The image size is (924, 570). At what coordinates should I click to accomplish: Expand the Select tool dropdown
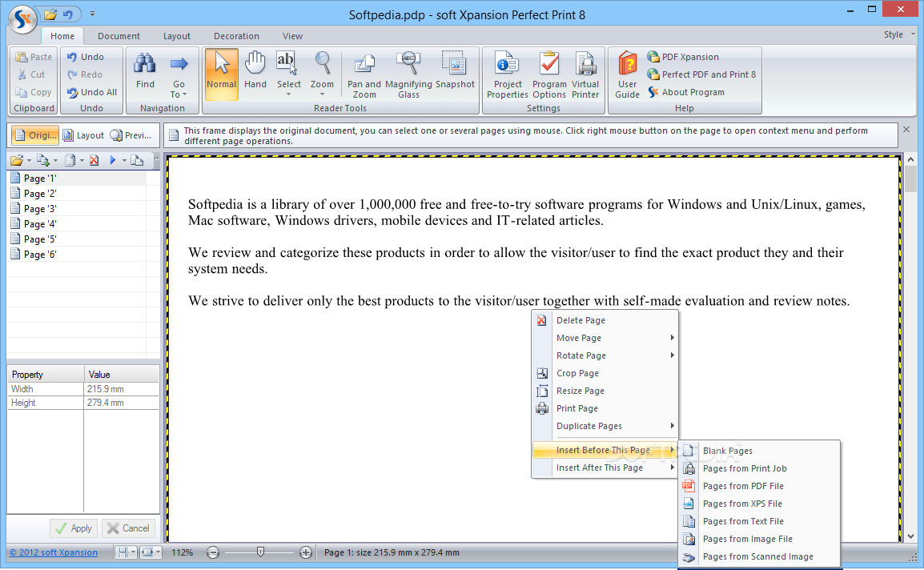point(289,94)
